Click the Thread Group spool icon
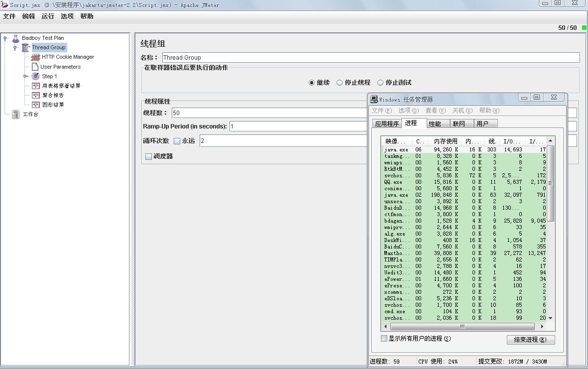This screenshot has width=588, height=369. click(25, 48)
